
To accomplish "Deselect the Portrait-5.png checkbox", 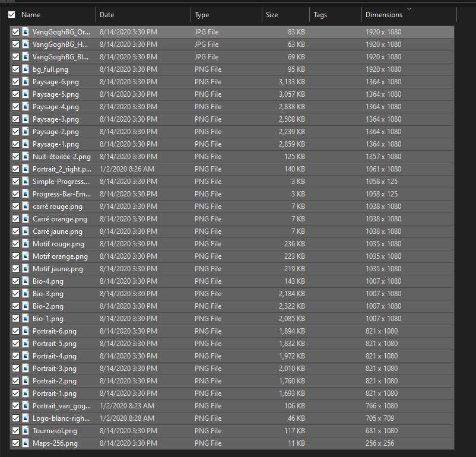I will click(x=16, y=344).
